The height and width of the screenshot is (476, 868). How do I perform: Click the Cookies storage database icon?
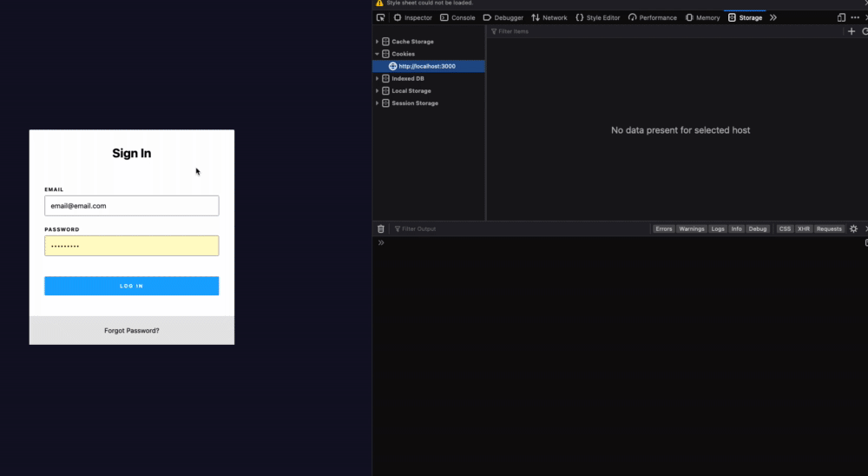[x=386, y=54]
